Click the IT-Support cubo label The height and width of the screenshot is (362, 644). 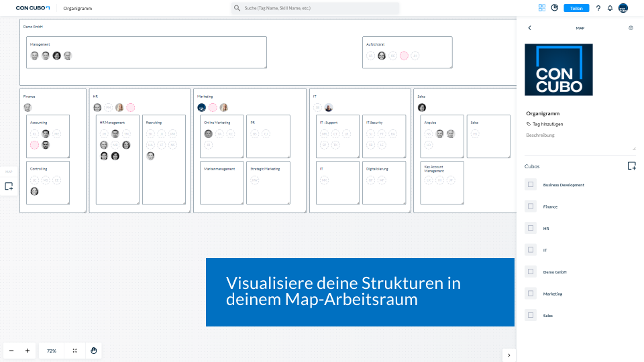coord(329,123)
